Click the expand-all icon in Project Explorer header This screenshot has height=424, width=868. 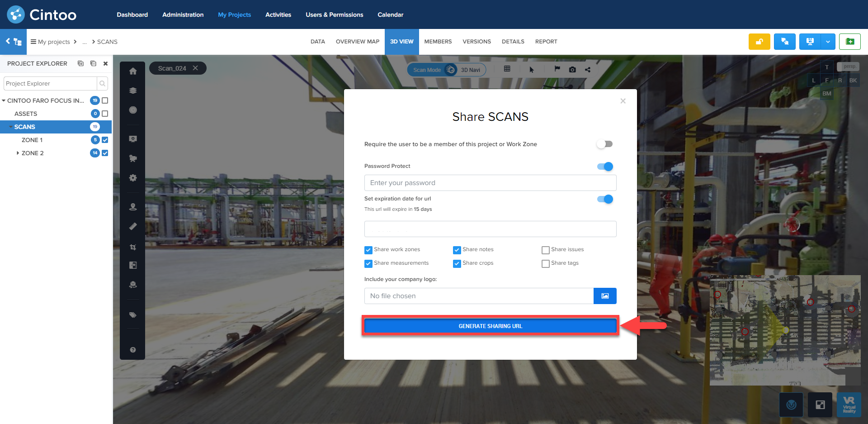click(80, 64)
